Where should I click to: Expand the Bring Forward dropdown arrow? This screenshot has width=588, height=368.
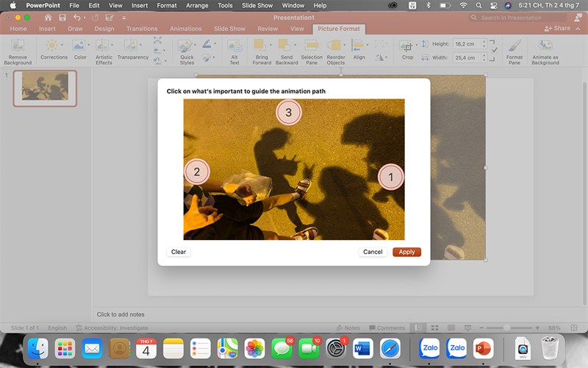point(270,45)
